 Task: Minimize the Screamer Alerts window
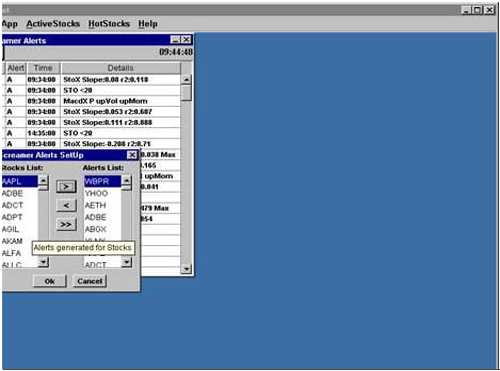[x=175, y=40]
